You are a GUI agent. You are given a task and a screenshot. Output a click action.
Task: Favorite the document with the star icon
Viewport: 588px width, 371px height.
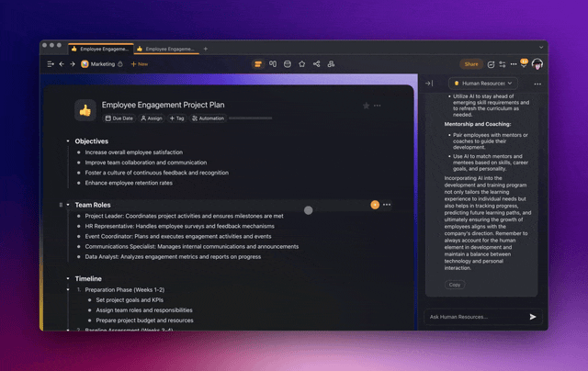tap(365, 107)
